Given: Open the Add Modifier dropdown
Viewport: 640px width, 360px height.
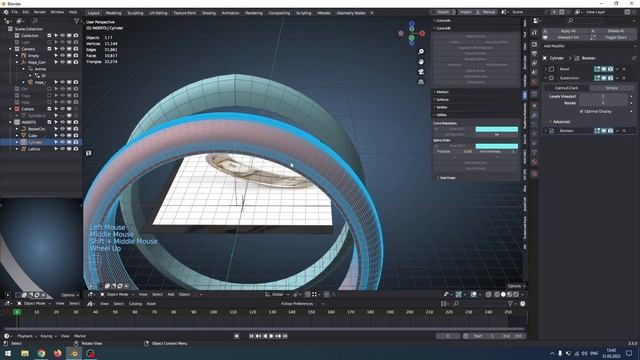Looking at the screenshot, I should (x=589, y=46).
